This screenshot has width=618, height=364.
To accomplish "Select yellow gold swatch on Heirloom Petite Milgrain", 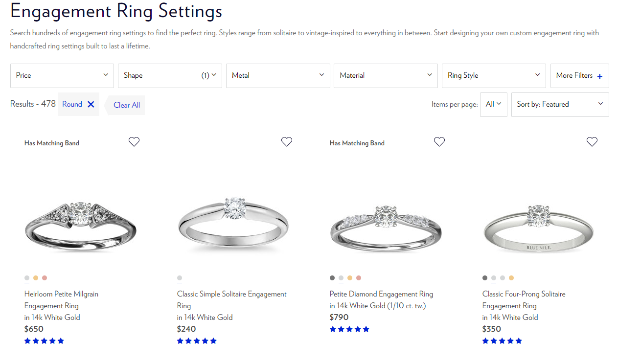I will pos(36,278).
